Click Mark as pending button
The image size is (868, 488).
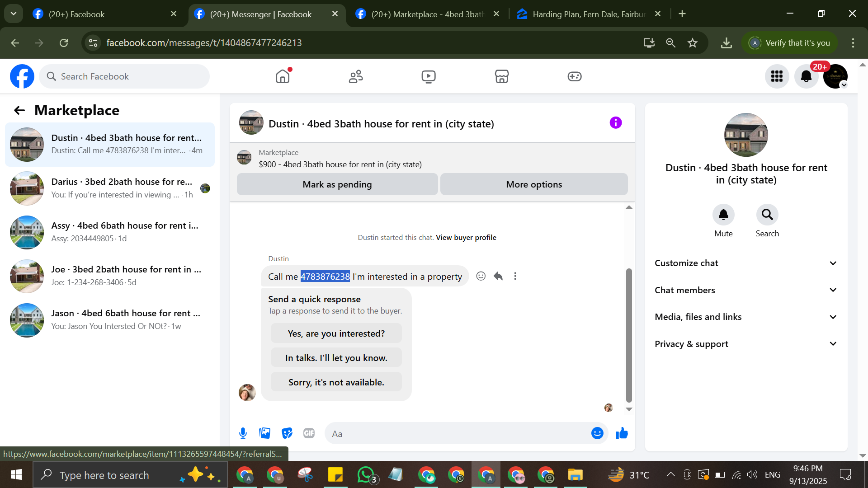coord(337,184)
